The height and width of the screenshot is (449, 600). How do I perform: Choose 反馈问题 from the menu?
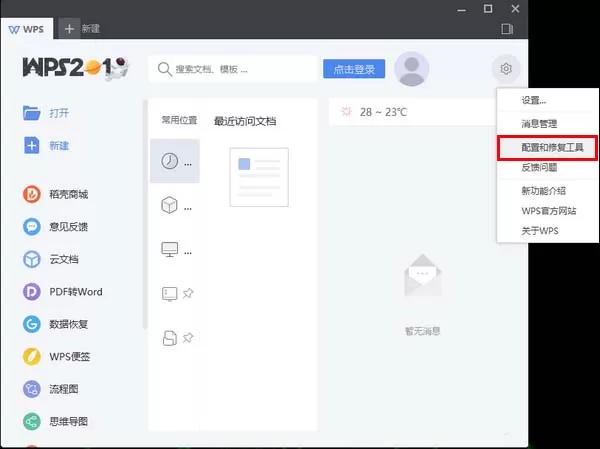(x=548, y=167)
